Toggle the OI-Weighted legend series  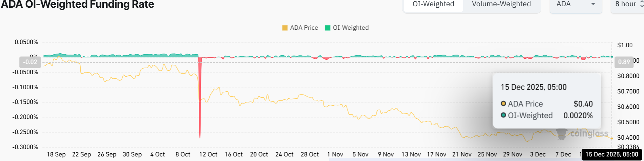351,28
